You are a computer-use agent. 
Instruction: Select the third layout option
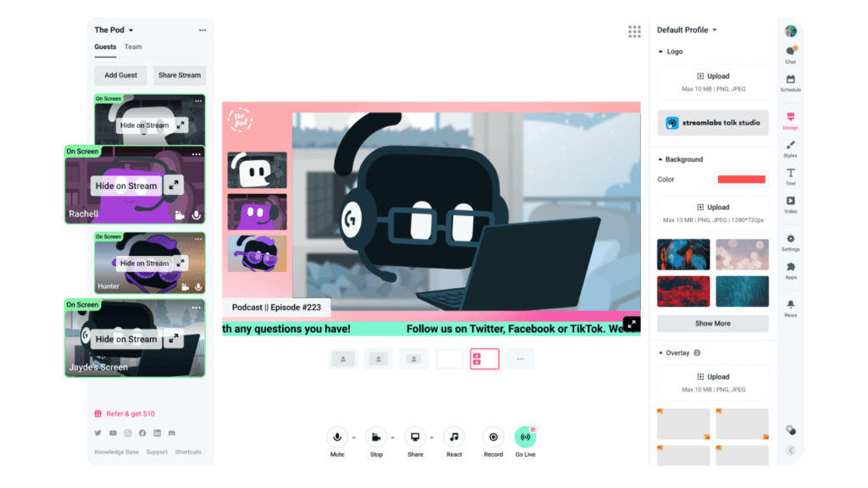[x=414, y=359]
